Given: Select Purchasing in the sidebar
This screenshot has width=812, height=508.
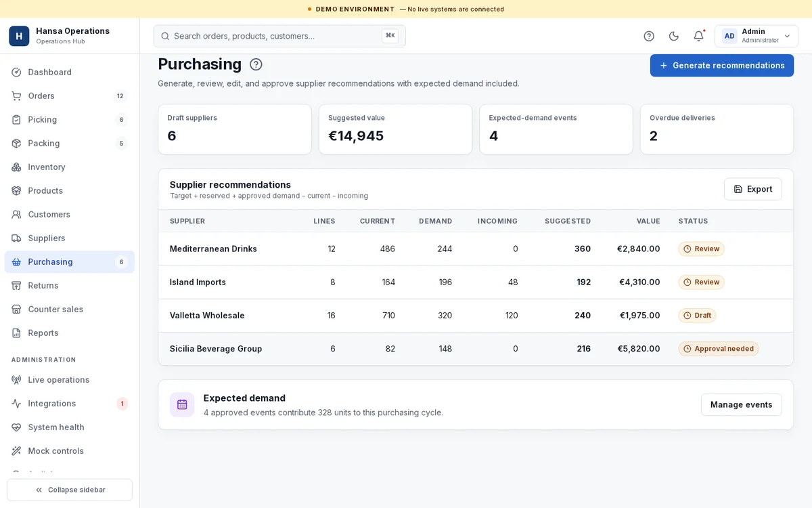Looking at the screenshot, I should 70,261.
